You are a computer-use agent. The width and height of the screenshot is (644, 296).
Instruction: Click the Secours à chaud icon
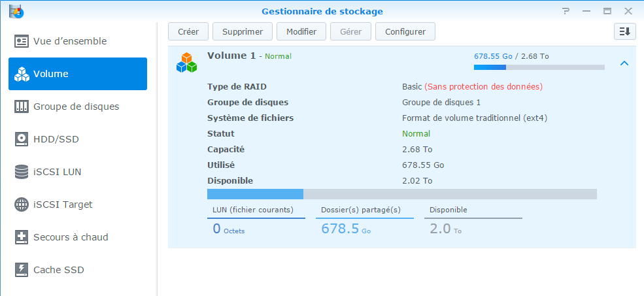[x=22, y=237]
